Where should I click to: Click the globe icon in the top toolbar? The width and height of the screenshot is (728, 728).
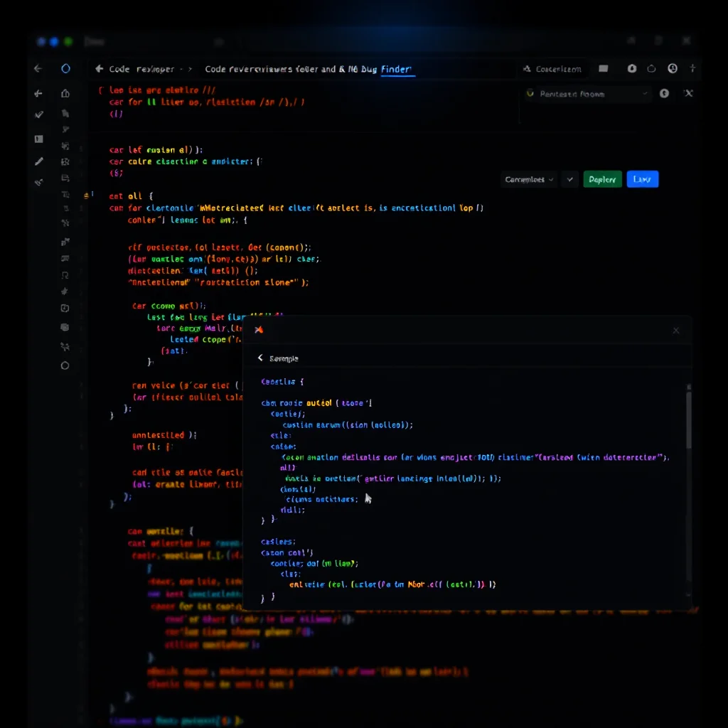[x=673, y=68]
